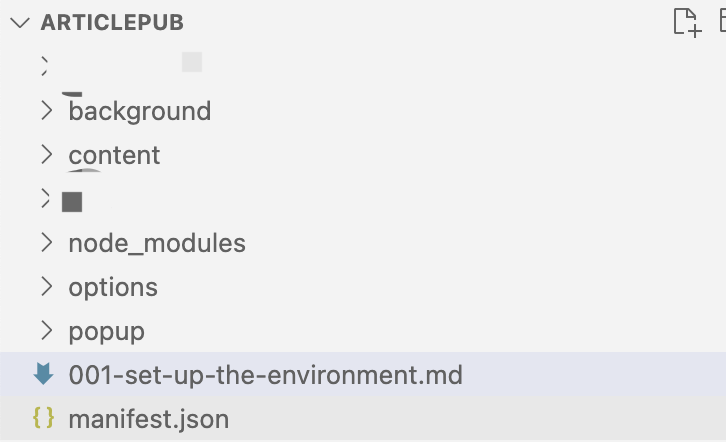Image resolution: width=726 pixels, height=442 pixels.
Task: Select the options folder
Action: [x=113, y=288]
